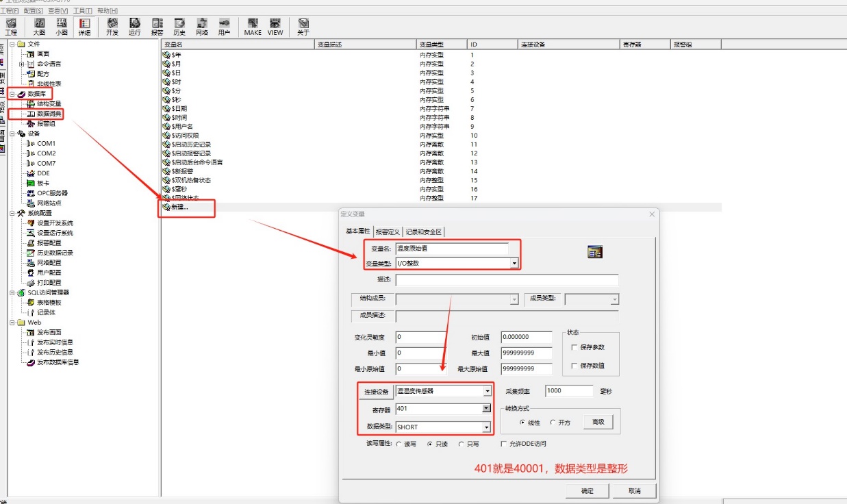Click the 历史 (History) toolbar icon

pyautogui.click(x=179, y=27)
